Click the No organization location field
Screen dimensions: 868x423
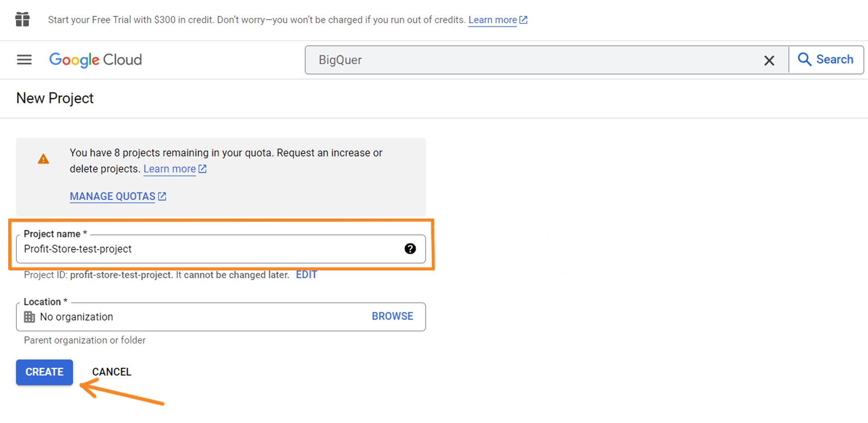pyautogui.click(x=221, y=317)
